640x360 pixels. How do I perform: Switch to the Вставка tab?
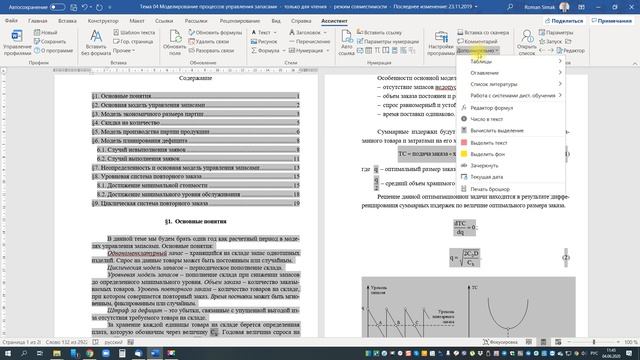point(67,20)
